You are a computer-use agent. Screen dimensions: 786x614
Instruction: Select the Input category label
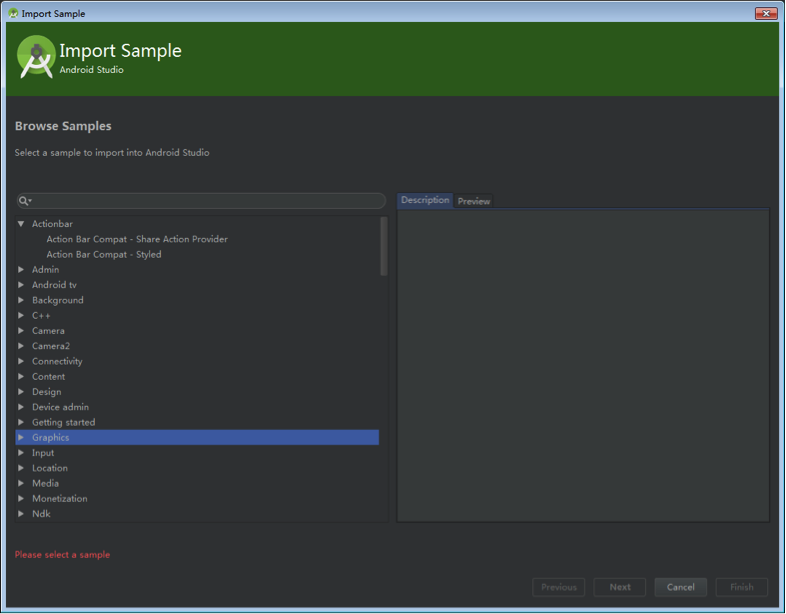coord(43,453)
